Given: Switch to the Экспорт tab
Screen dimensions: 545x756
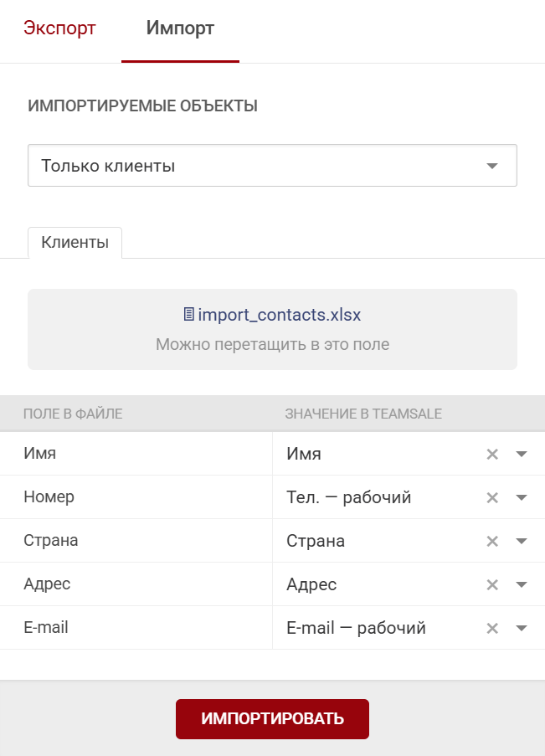Looking at the screenshot, I should click(59, 28).
